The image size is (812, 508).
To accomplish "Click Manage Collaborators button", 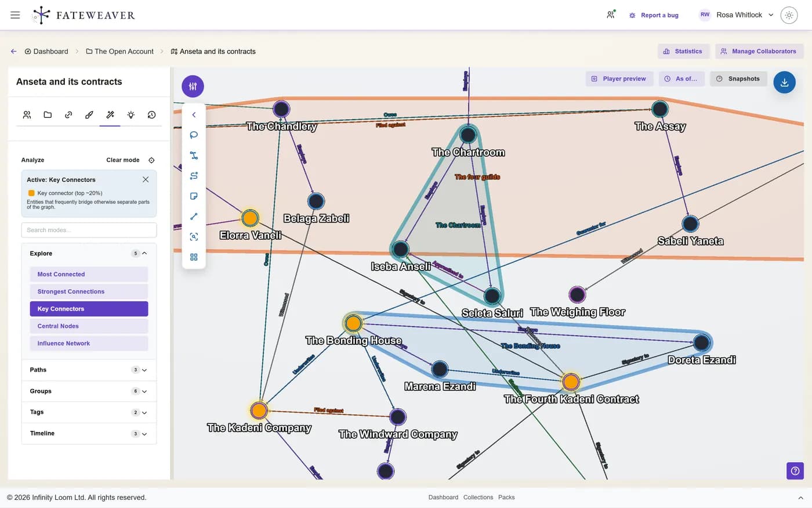I will pos(759,51).
